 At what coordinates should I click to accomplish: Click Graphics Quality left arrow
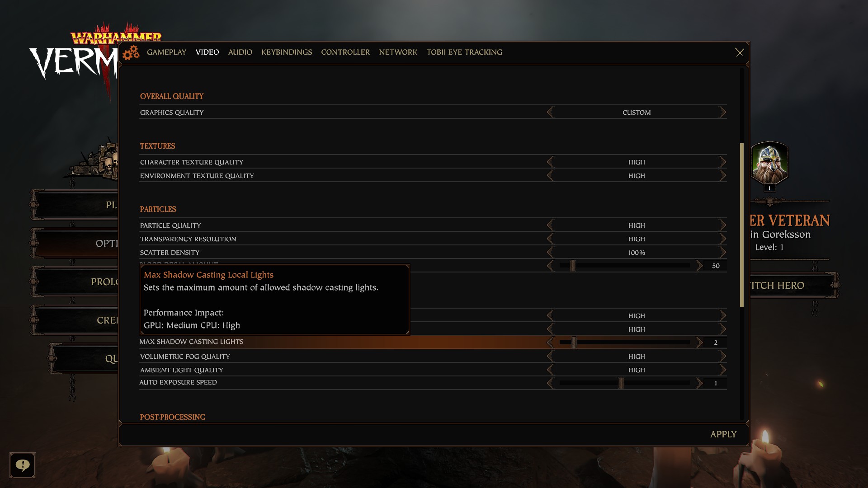(550, 113)
